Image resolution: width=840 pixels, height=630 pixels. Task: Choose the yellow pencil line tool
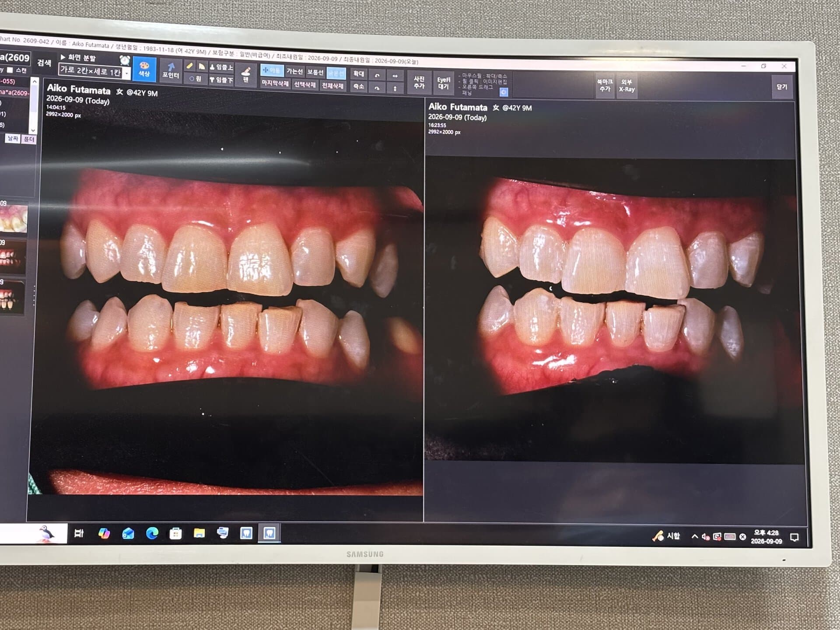tap(189, 66)
